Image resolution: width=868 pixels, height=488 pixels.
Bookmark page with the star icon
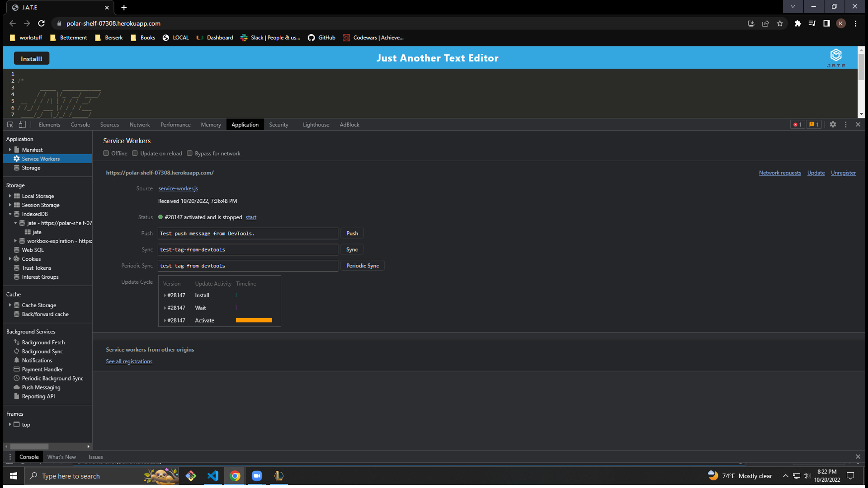click(x=780, y=23)
